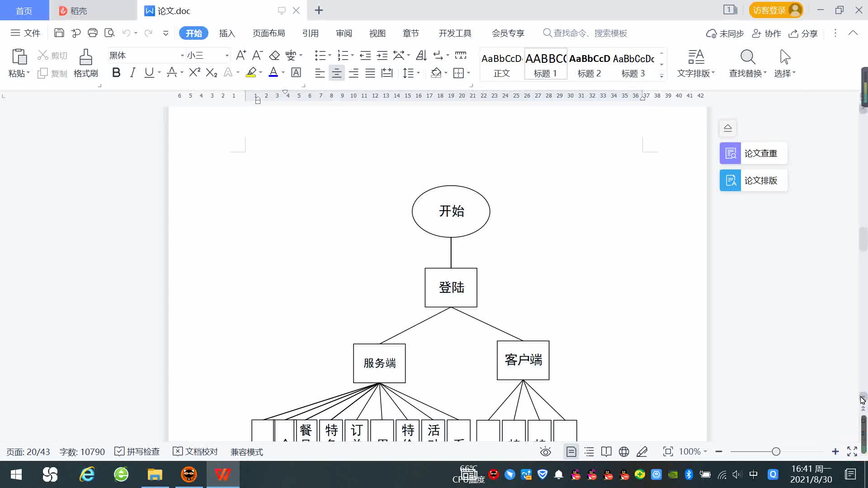868x488 pixels.
Task: Toggle eye protection mode icon
Action: (x=545, y=452)
